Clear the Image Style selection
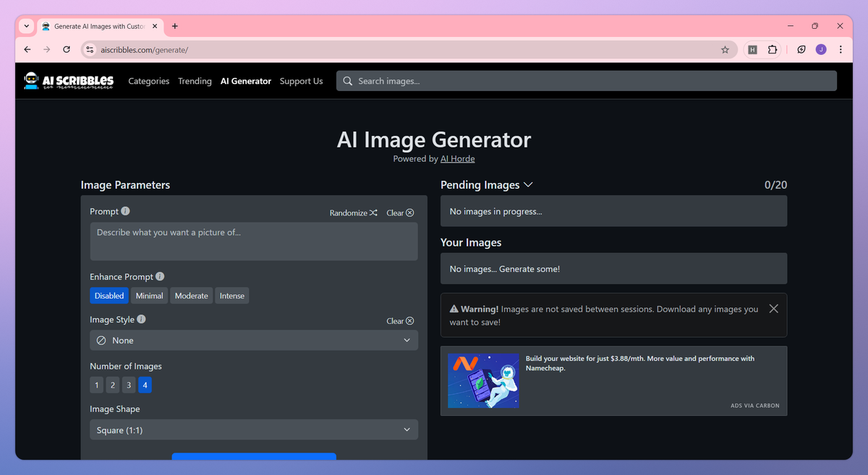868x475 pixels. click(x=400, y=321)
